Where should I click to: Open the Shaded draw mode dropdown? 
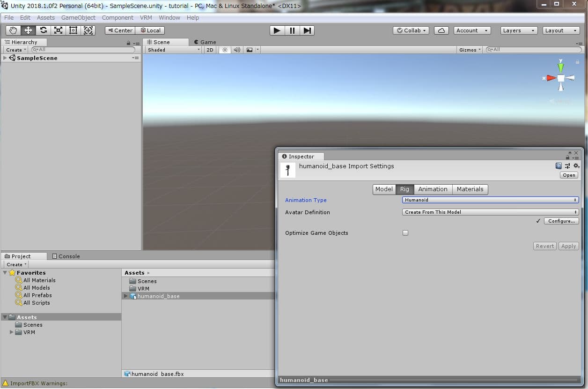tap(174, 50)
